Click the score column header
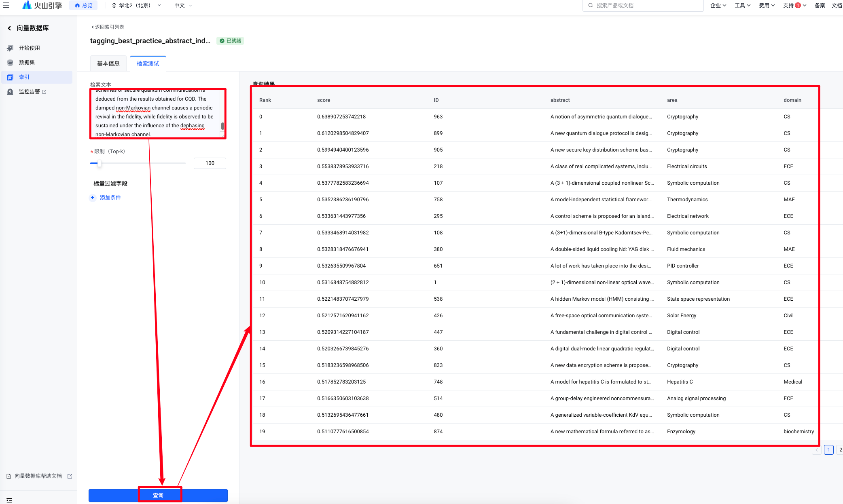The image size is (843, 504). pos(324,100)
